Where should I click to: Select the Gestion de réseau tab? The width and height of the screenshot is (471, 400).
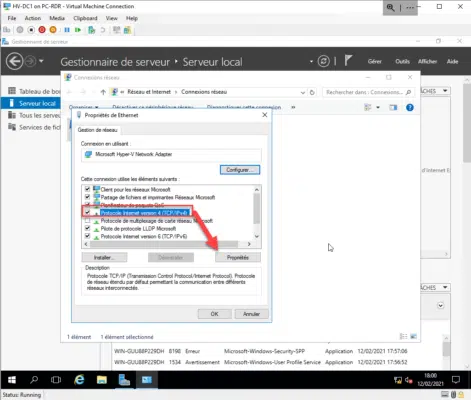point(98,130)
